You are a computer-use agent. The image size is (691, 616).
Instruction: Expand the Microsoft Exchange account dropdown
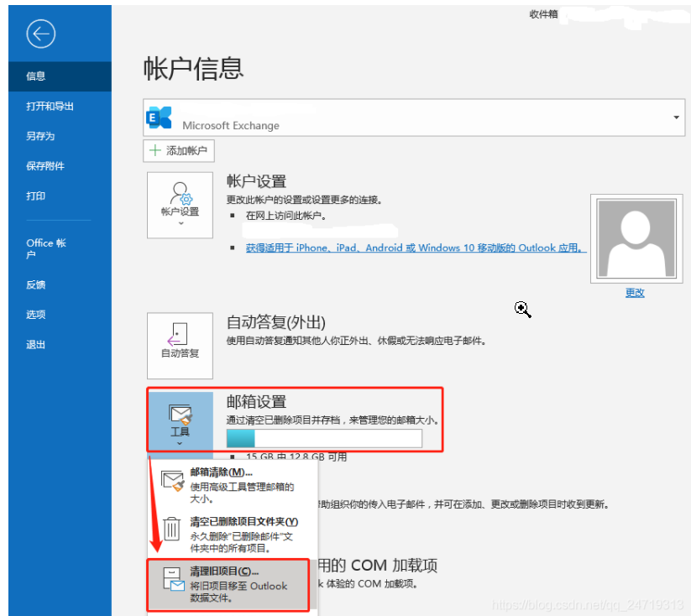click(677, 117)
